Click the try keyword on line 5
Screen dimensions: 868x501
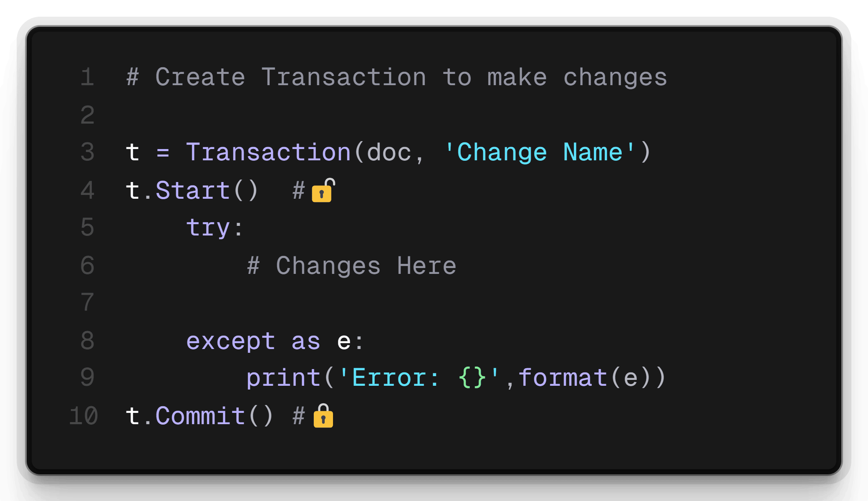[x=208, y=229]
